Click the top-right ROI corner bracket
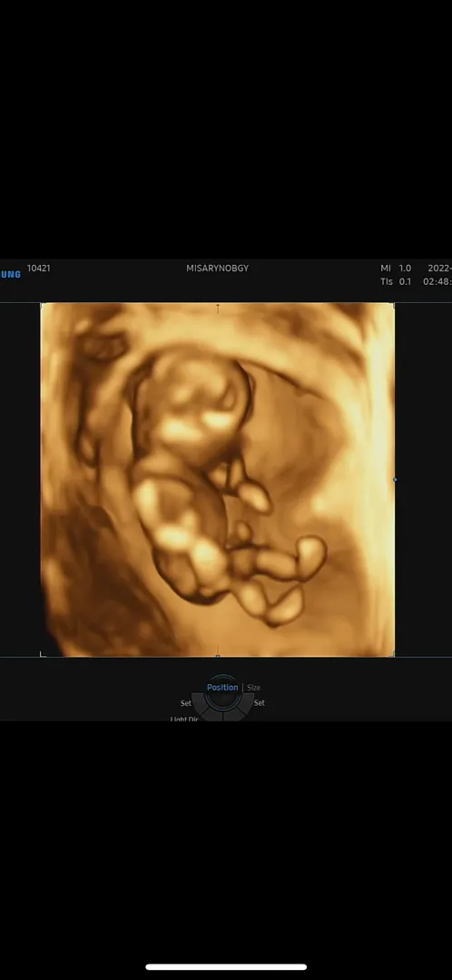 pyautogui.click(x=392, y=306)
